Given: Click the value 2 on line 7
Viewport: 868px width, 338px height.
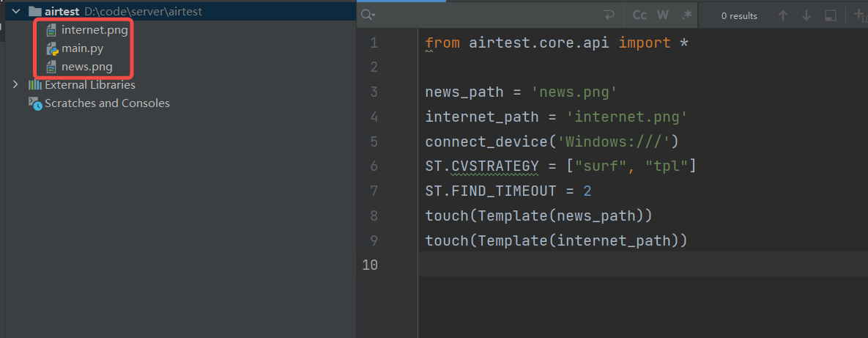Looking at the screenshot, I should 587,191.
